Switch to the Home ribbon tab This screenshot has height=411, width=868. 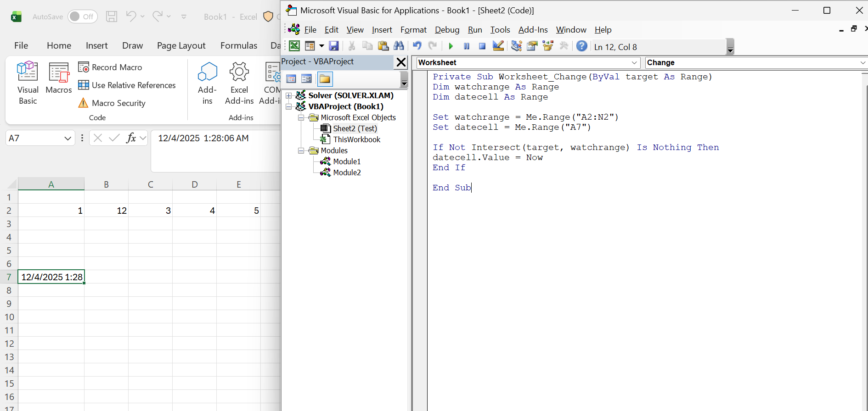tap(59, 45)
